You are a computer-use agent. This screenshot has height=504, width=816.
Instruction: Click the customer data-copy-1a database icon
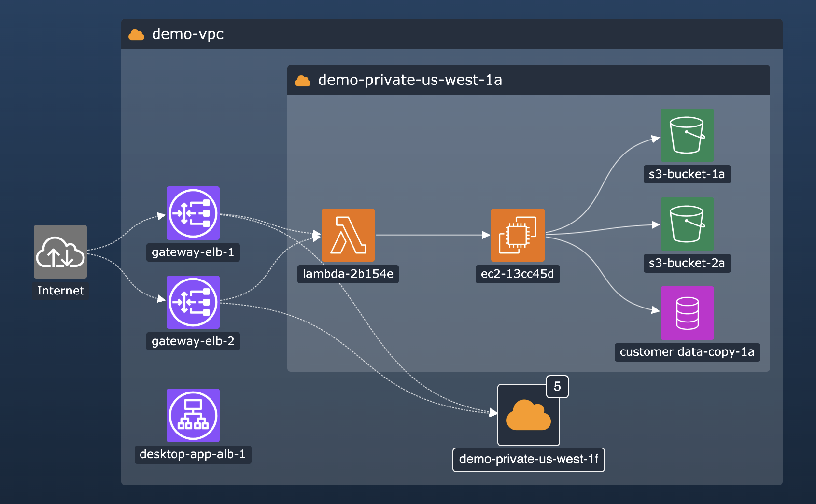687,313
